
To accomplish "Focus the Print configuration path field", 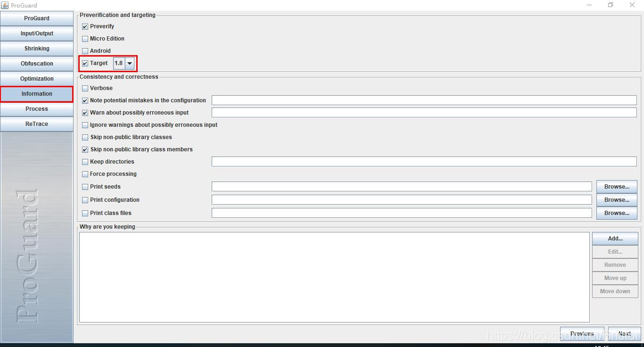I will click(x=402, y=199).
